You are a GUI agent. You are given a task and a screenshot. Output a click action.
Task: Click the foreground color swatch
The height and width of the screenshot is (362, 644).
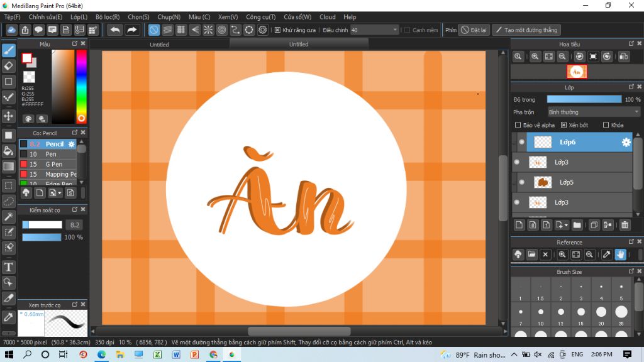(x=26, y=58)
